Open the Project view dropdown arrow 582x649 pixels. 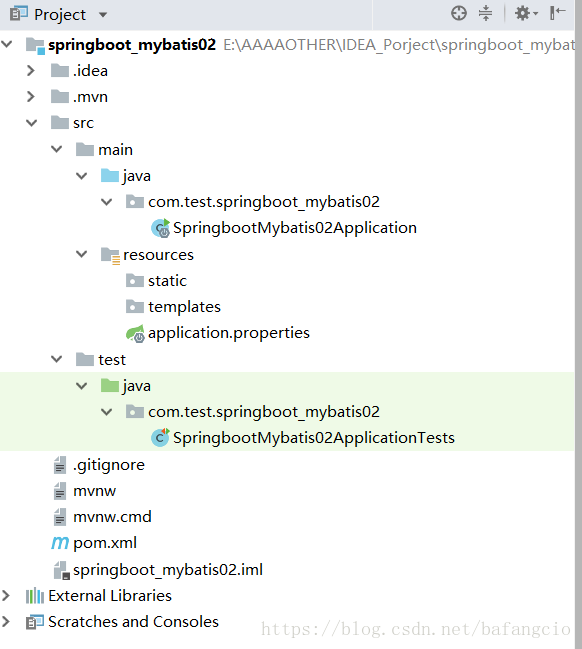click(103, 15)
